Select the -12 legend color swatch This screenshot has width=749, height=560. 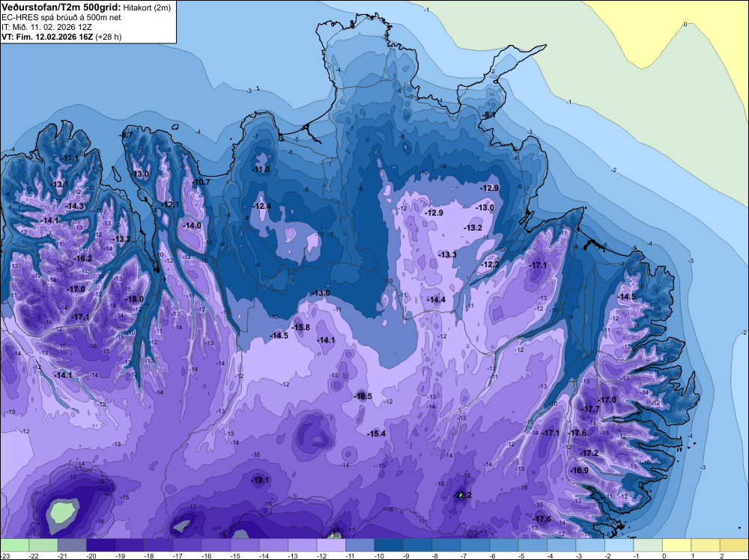[x=331, y=545]
